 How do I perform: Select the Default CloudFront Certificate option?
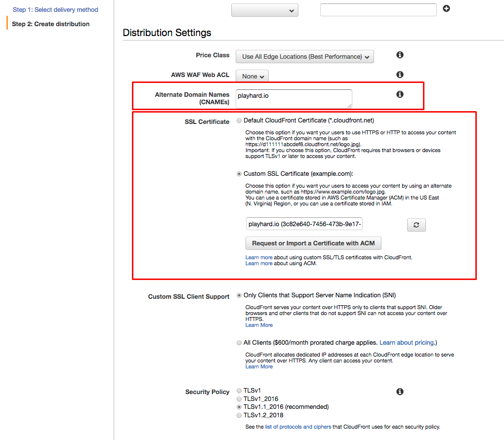coord(238,120)
